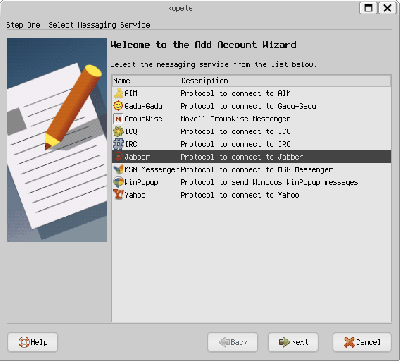
Task: Select the AIM protocol icon
Action: click(118, 93)
